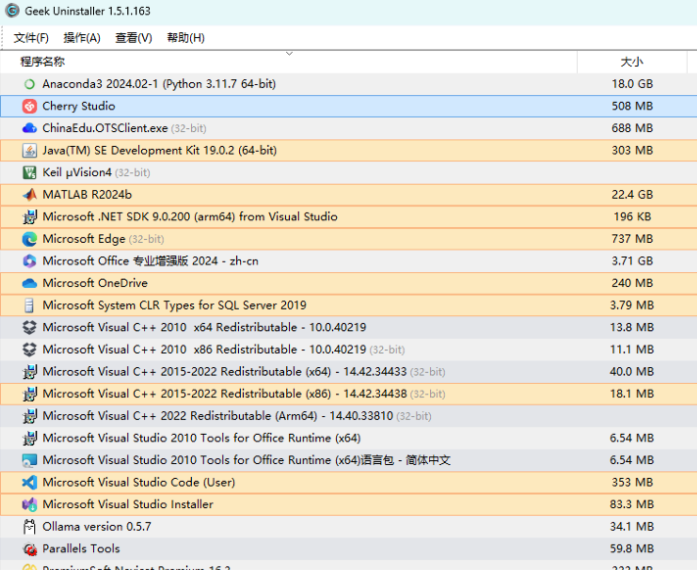Image resolution: width=697 pixels, height=570 pixels.
Task: Click the Geek Uninstaller title bar icon
Action: coord(12,11)
